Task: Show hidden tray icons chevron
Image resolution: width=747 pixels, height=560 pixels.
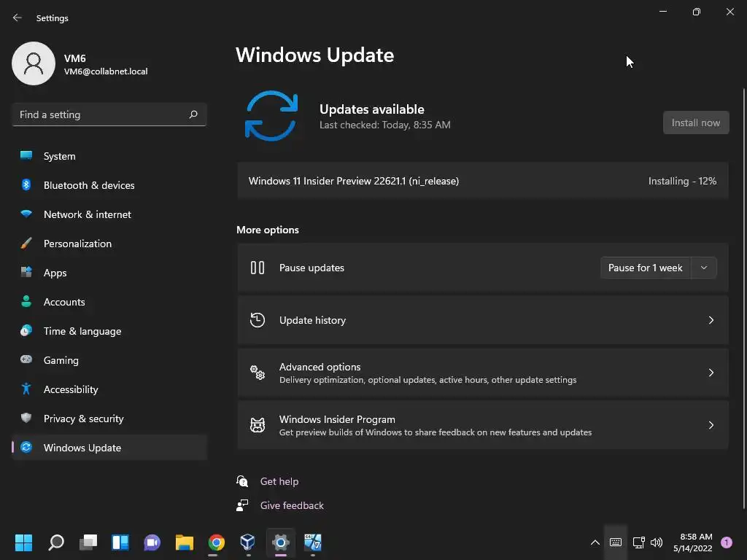Action: pyautogui.click(x=595, y=542)
